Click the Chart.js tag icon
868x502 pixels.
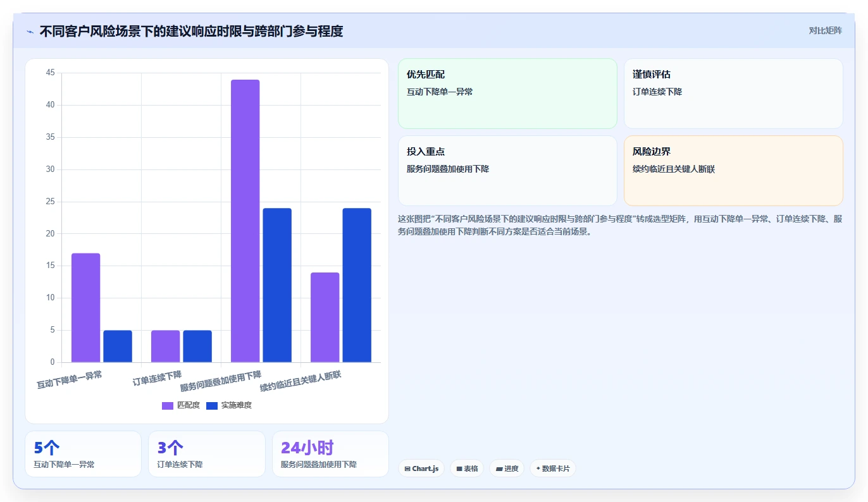coord(407,468)
